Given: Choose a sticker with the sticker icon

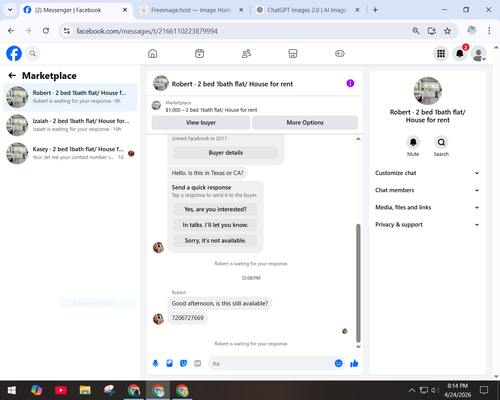Looking at the screenshot, I should [183, 363].
